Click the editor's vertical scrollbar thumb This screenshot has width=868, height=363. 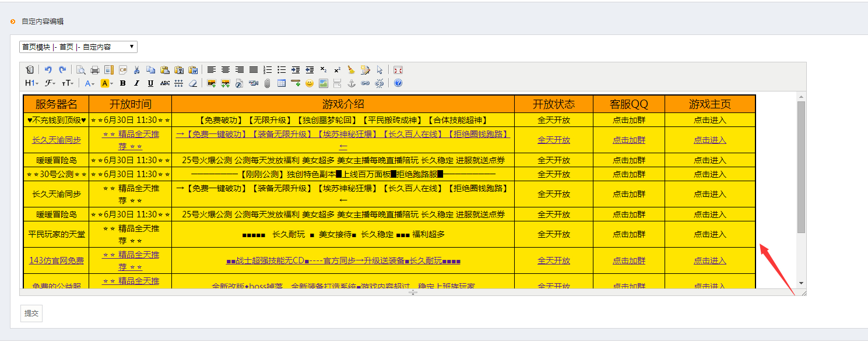click(801, 167)
